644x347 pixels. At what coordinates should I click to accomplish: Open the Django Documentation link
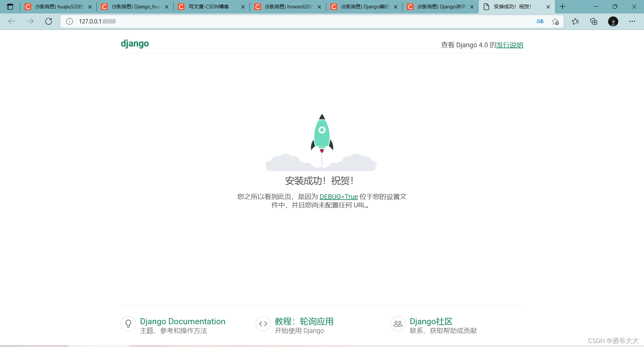pyautogui.click(x=182, y=321)
